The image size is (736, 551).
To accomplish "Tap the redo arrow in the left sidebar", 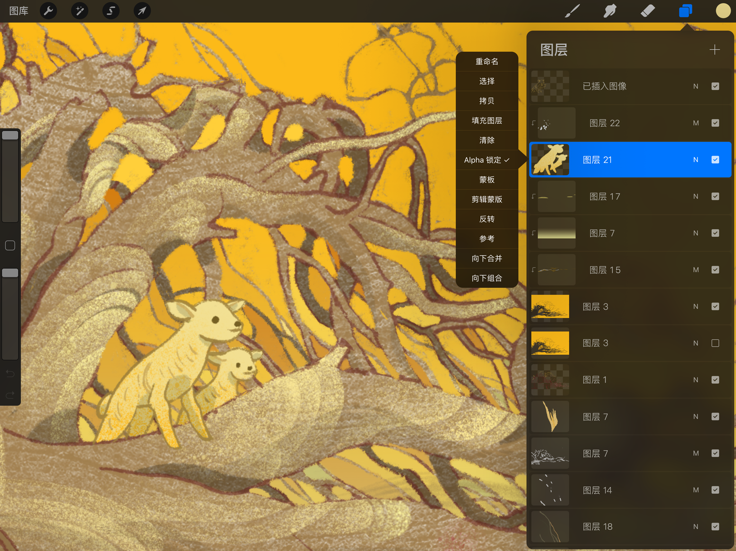I will point(10,395).
